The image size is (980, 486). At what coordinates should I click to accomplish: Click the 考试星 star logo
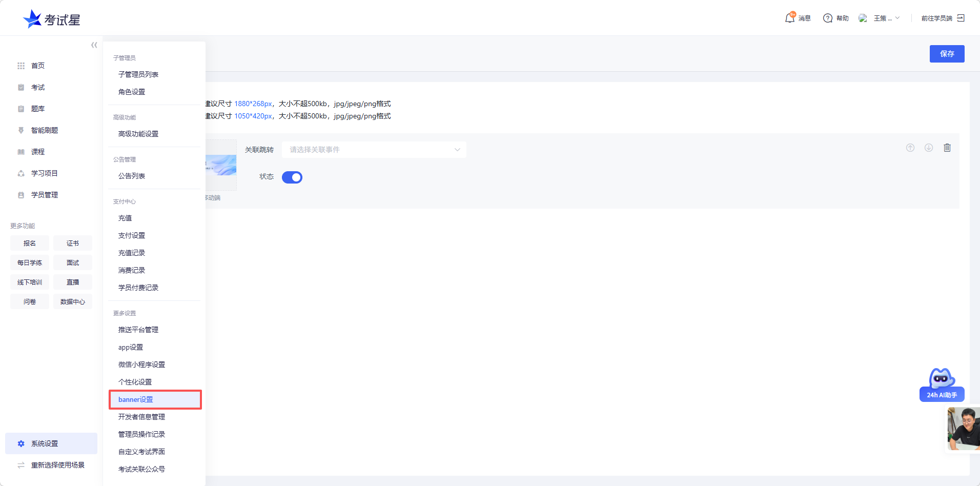point(33,19)
